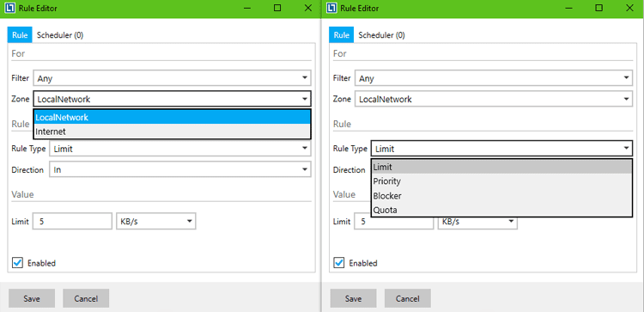Pick Quota from the Rule Type list
The image size is (644, 312).
click(x=501, y=210)
